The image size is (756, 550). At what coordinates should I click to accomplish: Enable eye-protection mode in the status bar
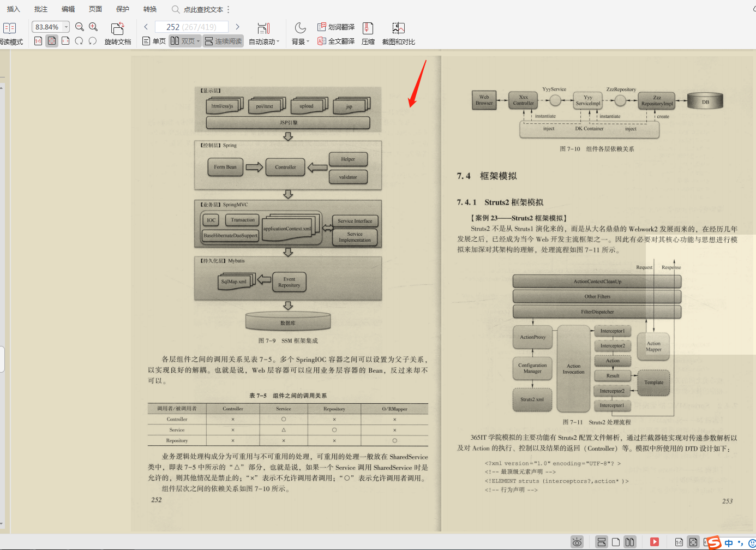pyautogui.click(x=577, y=542)
